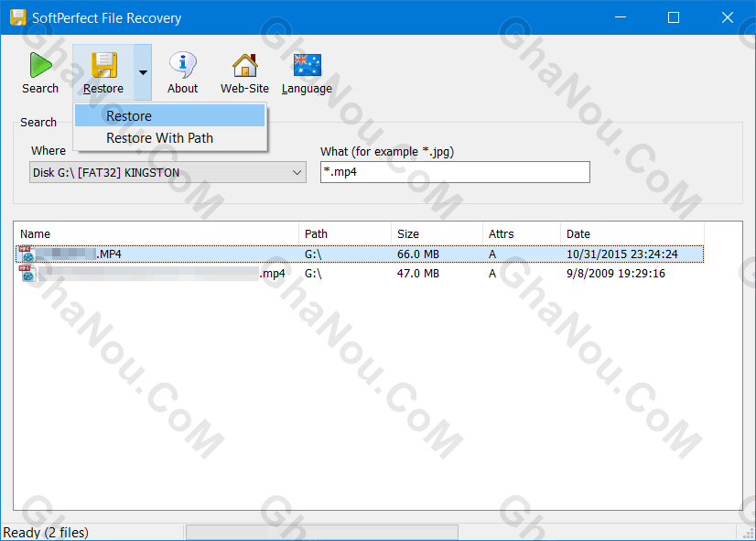
Task: Click the 10/31/2015 23:24:24 date cell
Action: point(622,254)
